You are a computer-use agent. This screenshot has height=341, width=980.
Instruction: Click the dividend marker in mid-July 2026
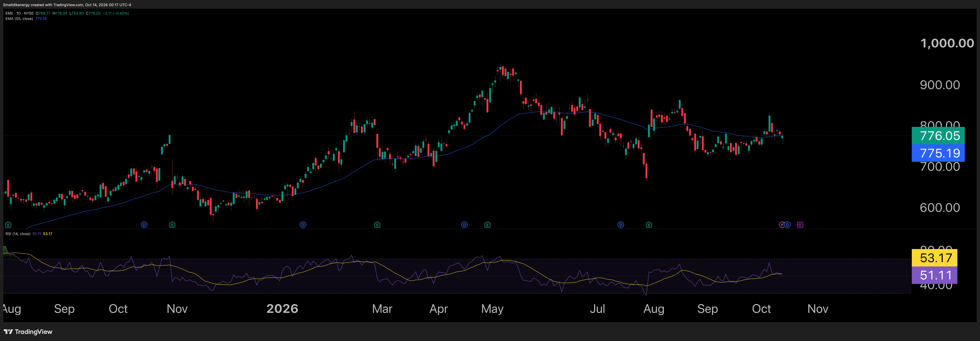tap(621, 225)
